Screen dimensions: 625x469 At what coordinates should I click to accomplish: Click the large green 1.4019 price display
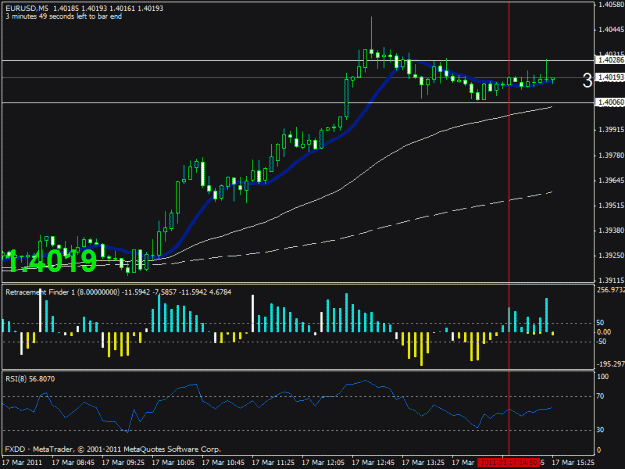click(x=52, y=261)
